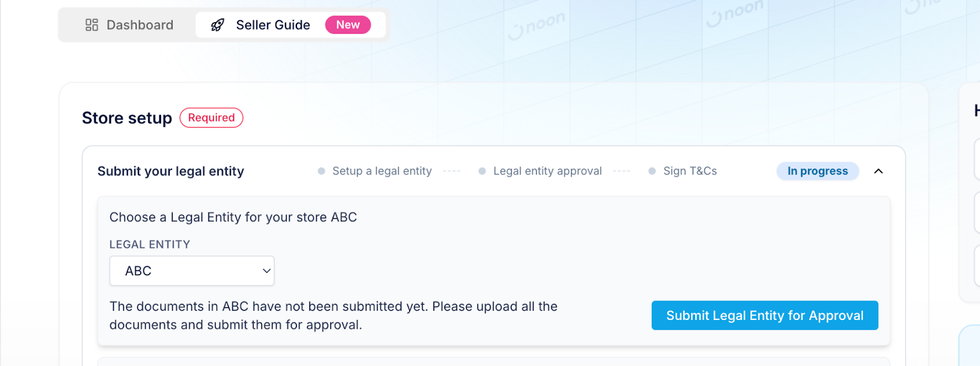Click the Legal Entity dropdown arrow
This screenshot has width=980, height=366.
click(x=266, y=271)
